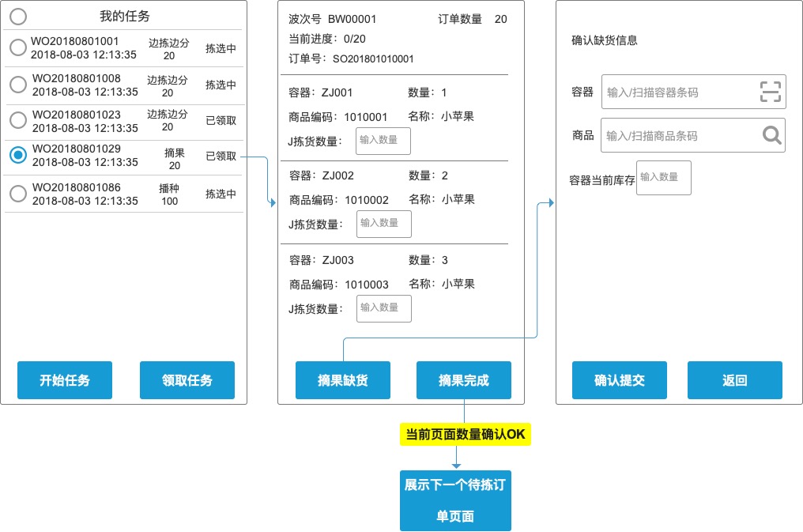Toggle the selected WO20180801029 radio button
This screenshot has height=532, width=803.
coord(17,156)
